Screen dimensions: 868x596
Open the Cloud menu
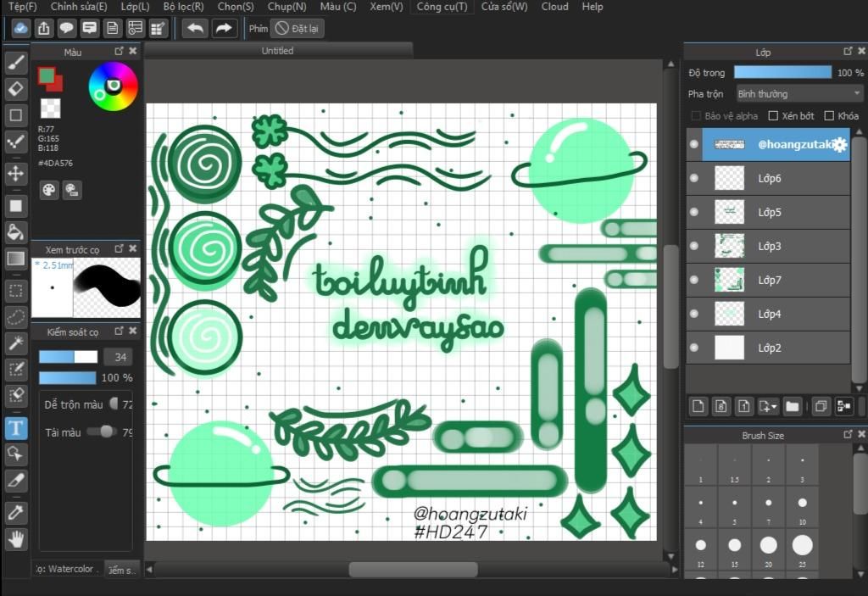pyautogui.click(x=554, y=7)
